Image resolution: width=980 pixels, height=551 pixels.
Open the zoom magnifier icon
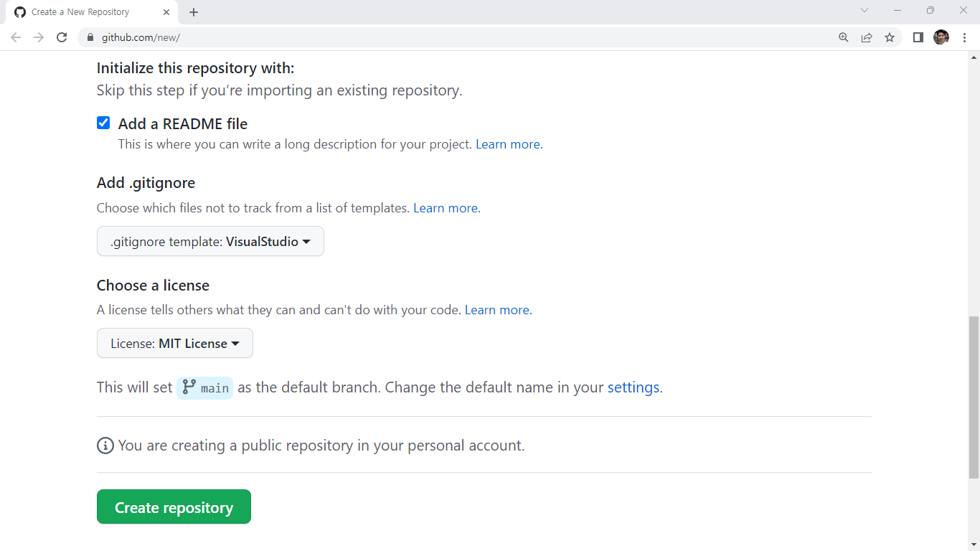tap(844, 37)
